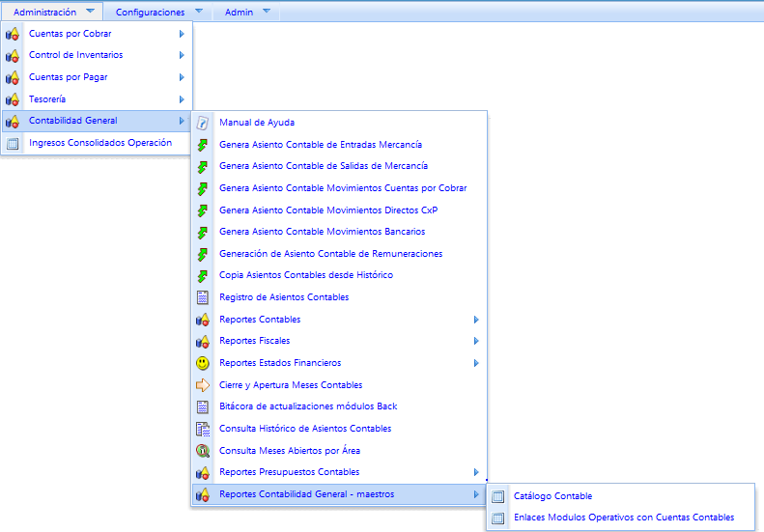764x532 pixels.
Task: Click grid icon beside Enlaces Modulos Operativos
Action: tap(497, 518)
